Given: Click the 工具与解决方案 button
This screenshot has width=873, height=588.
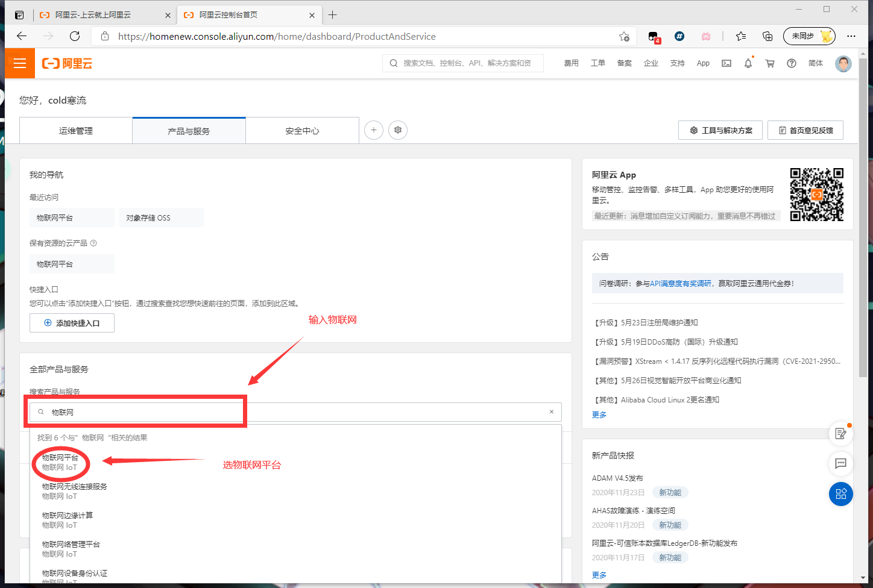Looking at the screenshot, I should (x=720, y=130).
